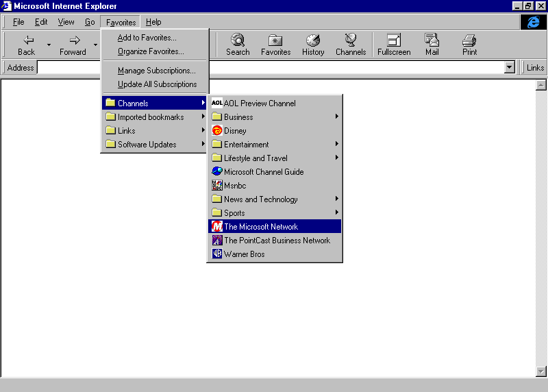Choose Manage Subscriptions...
The height and width of the screenshot is (392, 548).
coord(155,71)
